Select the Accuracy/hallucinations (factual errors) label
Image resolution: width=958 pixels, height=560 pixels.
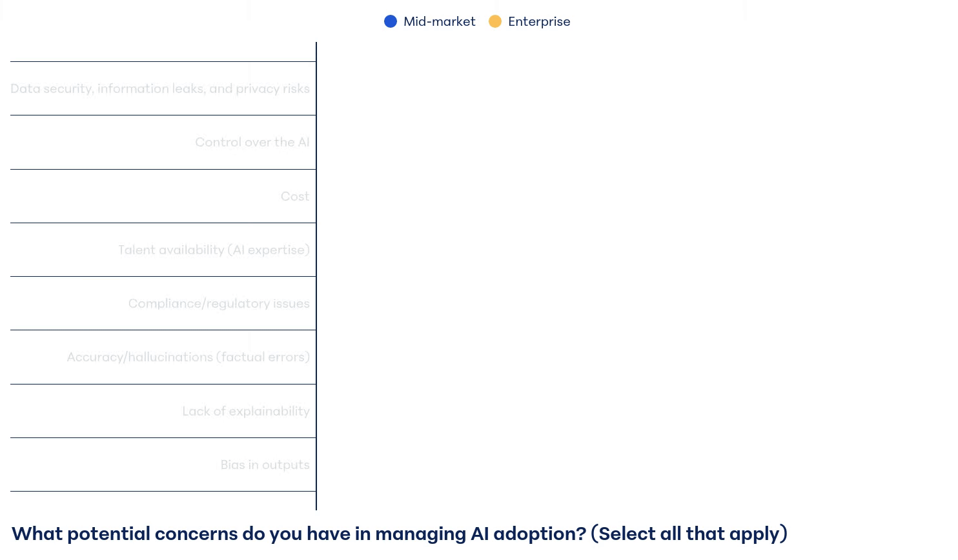pos(189,357)
